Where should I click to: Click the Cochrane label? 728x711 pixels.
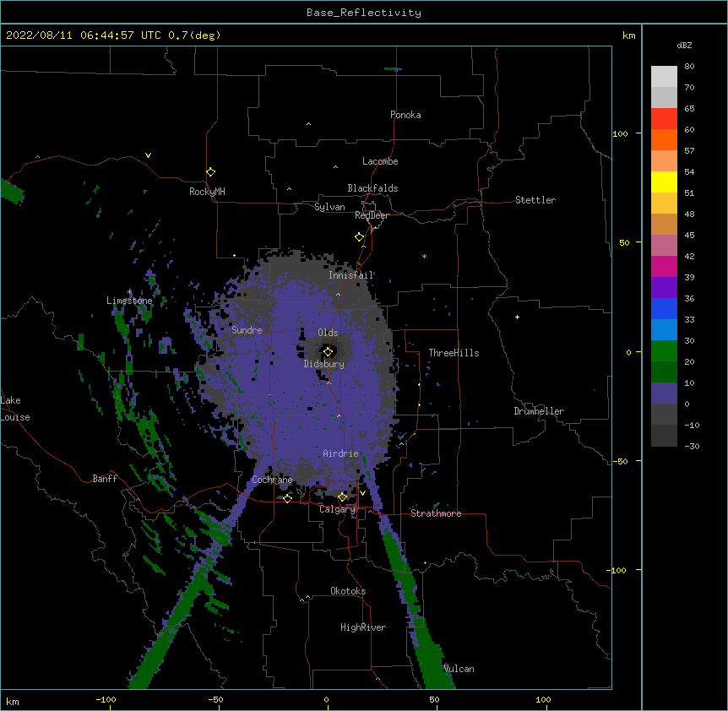coord(272,480)
